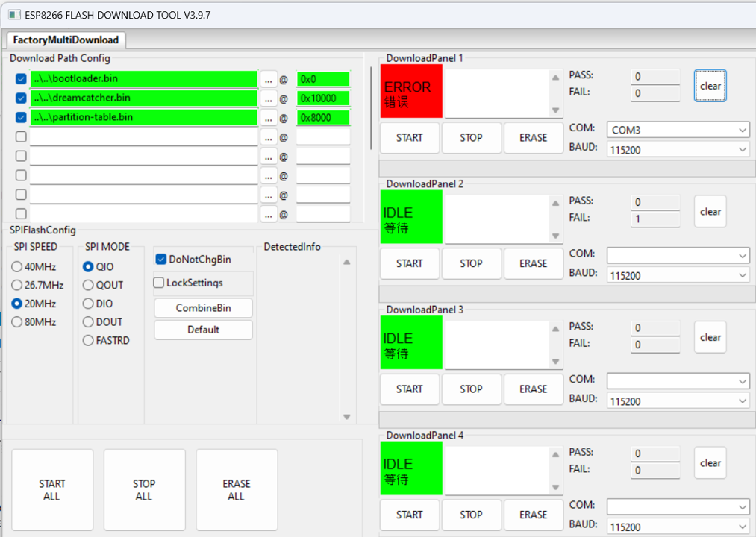
Task: Enable the LockSettings checkbox
Action: point(159,283)
